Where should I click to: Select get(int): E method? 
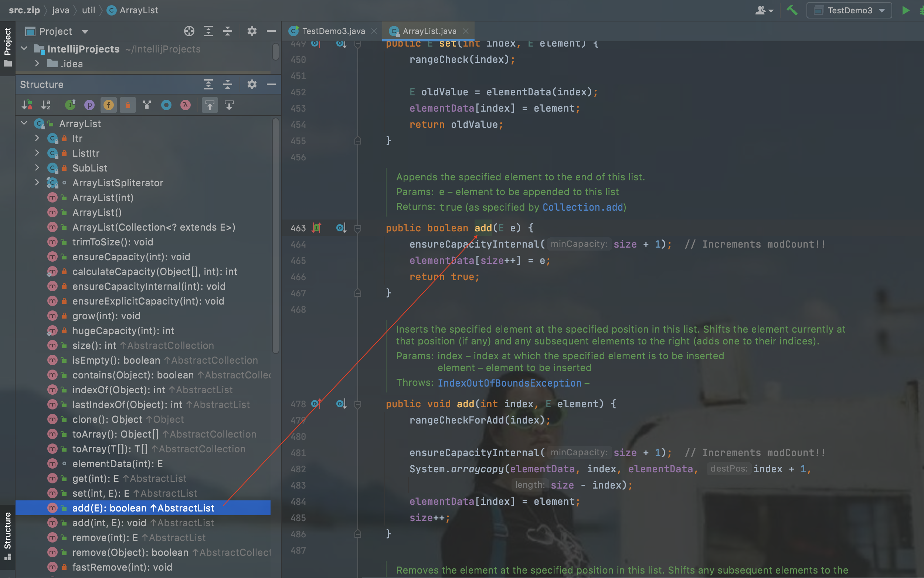143,478
